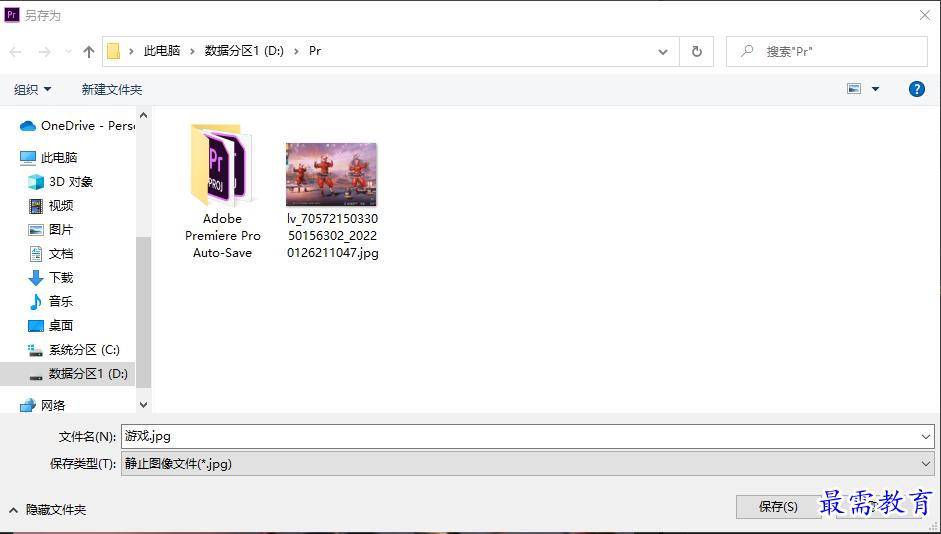This screenshot has width=941, height=534.
Task: Select the Adobe Premiere Pro Auto-Save folder
Action: click(x=222, y=191)
